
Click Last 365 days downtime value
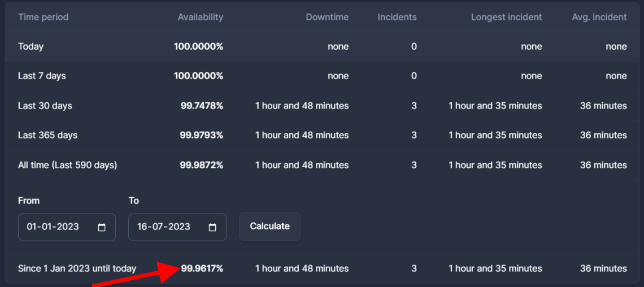click(302, 135)
